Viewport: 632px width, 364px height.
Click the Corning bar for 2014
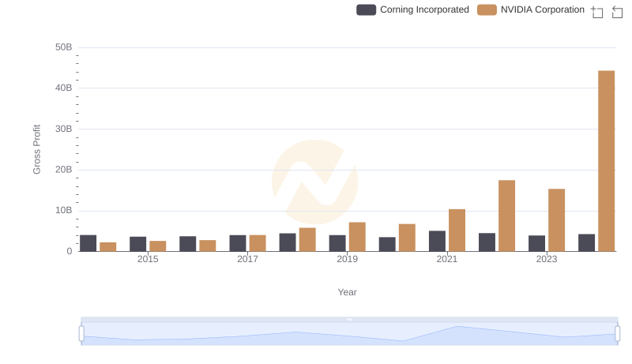[x=88, y=243]
